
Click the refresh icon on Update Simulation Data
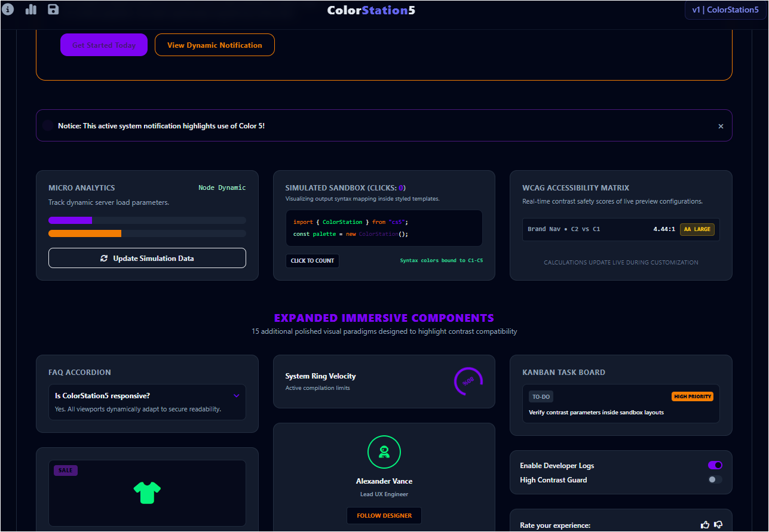[x=104, y=259]
